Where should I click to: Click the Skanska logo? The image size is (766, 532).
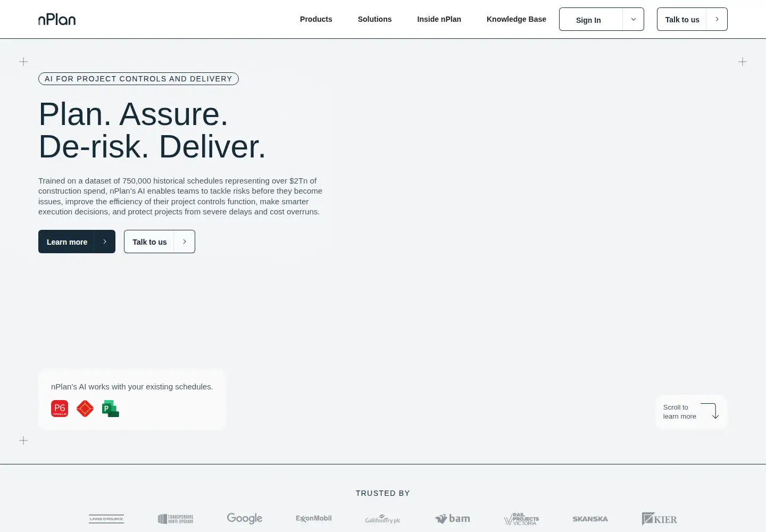tap(590, 519)
